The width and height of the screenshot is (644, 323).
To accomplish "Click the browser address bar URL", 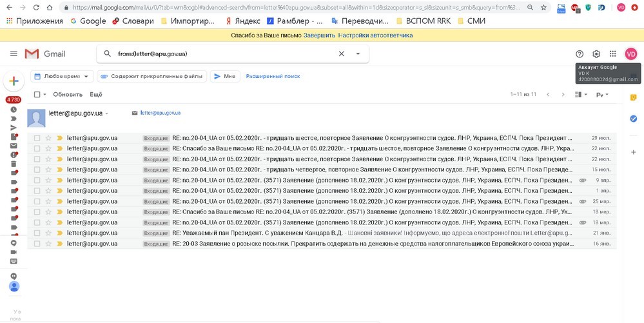I will pyautogui.click(x=297, y=7).
